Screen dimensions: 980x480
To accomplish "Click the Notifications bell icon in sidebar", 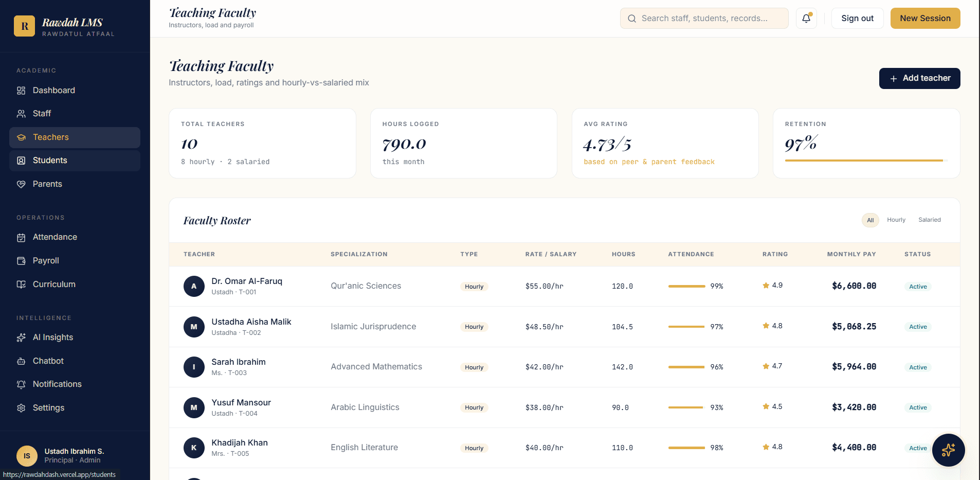I will click(x=21, y=384).
